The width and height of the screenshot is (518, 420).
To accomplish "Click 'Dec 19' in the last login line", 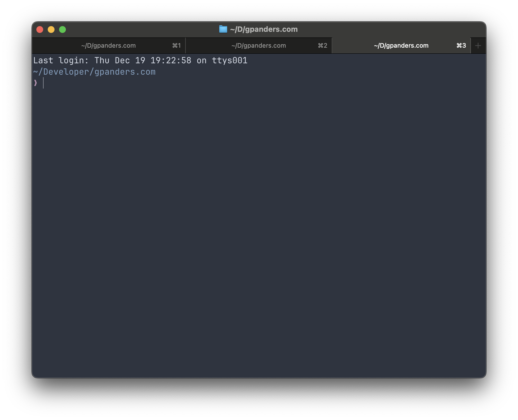I will (x=130, y=60).
